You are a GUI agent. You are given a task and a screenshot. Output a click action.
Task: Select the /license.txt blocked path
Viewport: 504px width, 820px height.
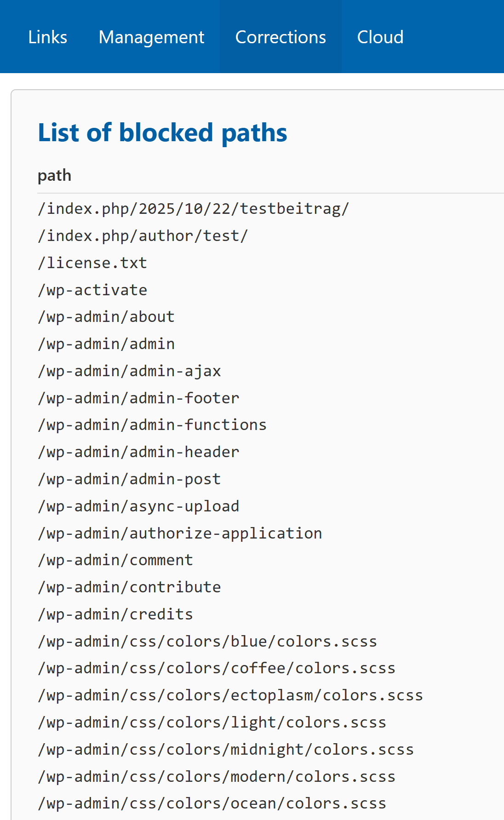click(92, 262)
